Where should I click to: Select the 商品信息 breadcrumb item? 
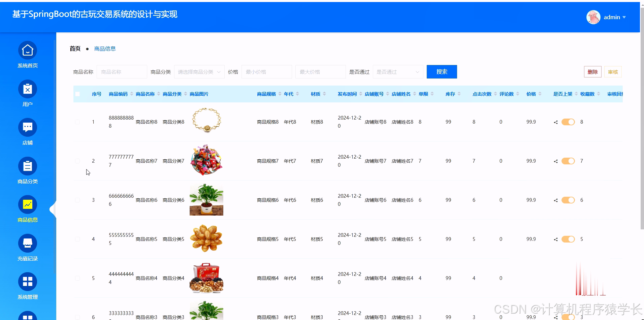(105, 49)
